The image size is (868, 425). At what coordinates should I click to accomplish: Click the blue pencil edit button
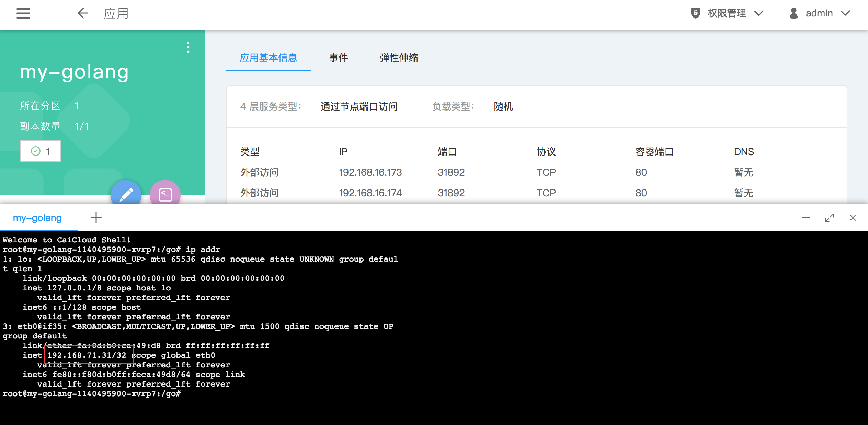(126, 194)
